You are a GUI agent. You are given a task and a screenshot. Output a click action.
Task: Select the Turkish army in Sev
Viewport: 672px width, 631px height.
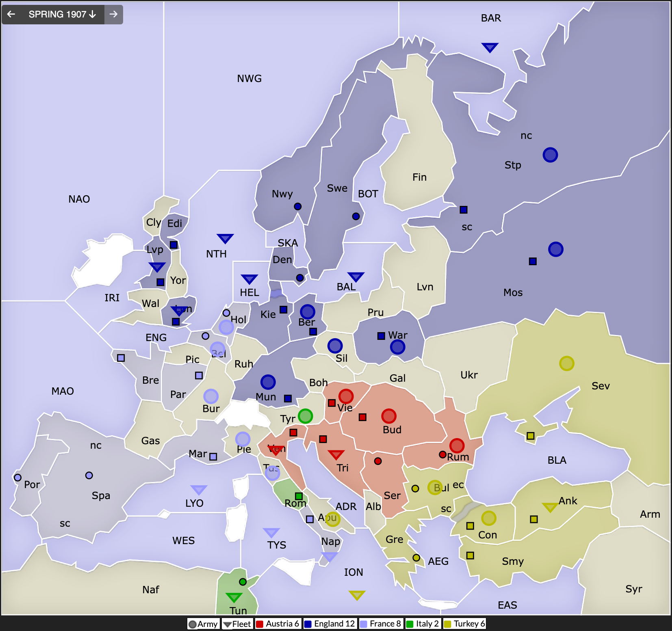click(x=566, y=363)
